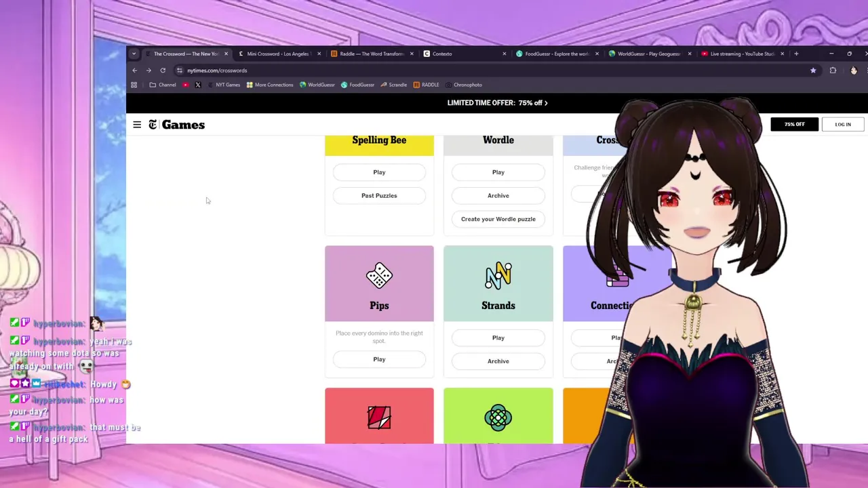Click the red square game icon
Screen dimensions: 868x488
[x=379, y=418]
